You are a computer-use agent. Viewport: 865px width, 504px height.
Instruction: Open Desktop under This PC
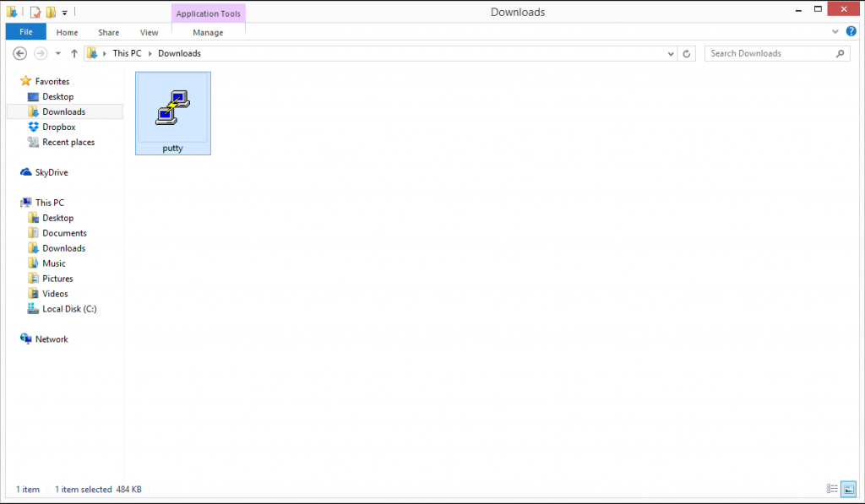click(x=51, y=218)
